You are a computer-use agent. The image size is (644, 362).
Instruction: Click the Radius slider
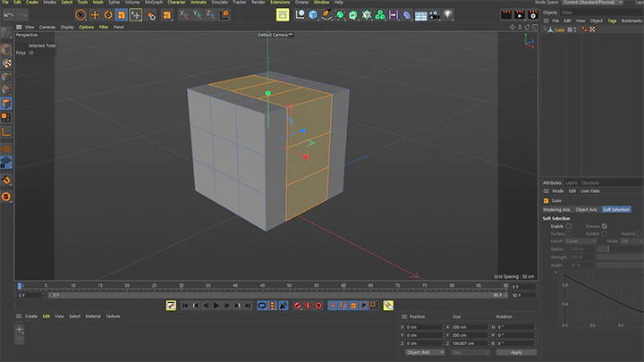point(620,249)
